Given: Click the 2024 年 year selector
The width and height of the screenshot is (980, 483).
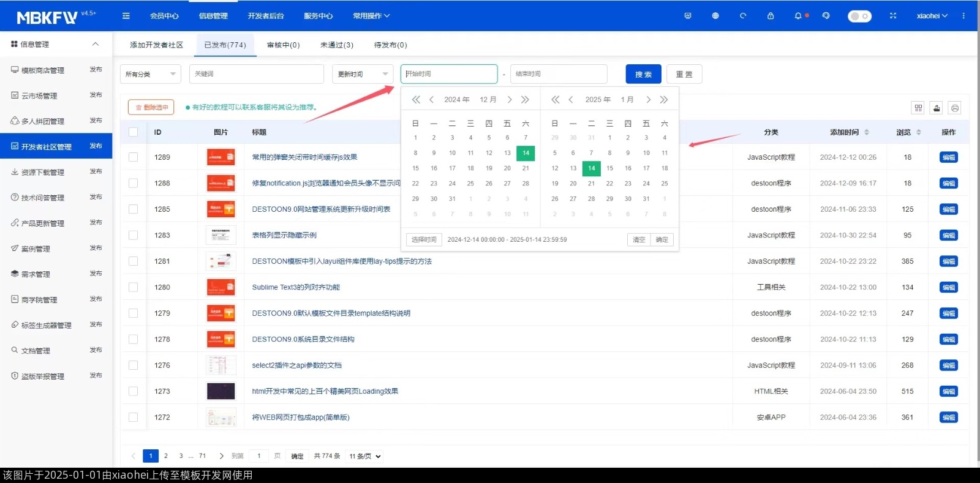Looking at the screenshot, I should tap(457, 100).
